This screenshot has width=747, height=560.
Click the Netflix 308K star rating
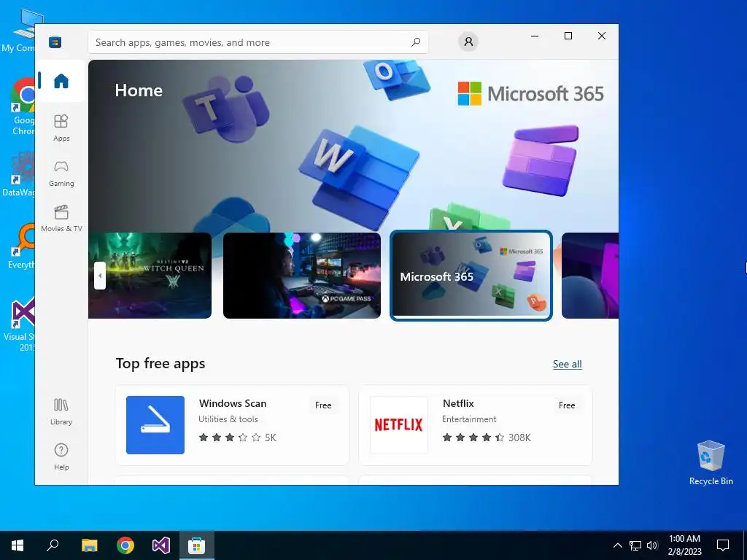coord(486,437)
